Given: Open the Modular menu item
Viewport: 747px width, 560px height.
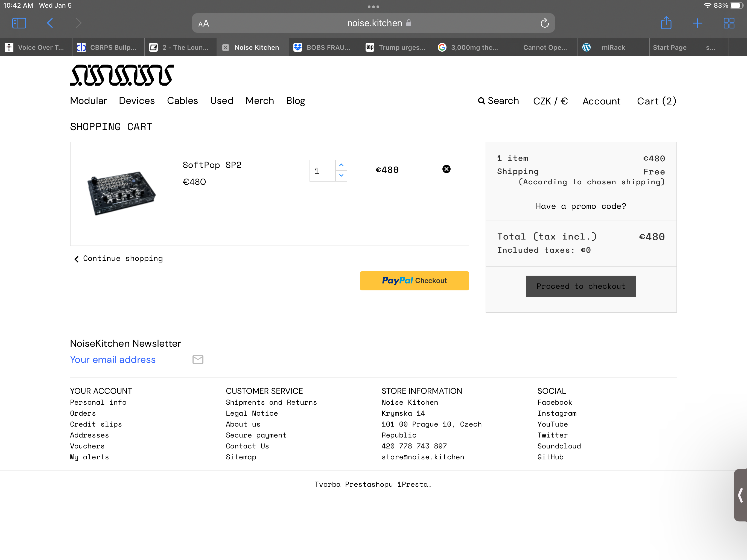Looking at the screenshot, I should [88, 101].
